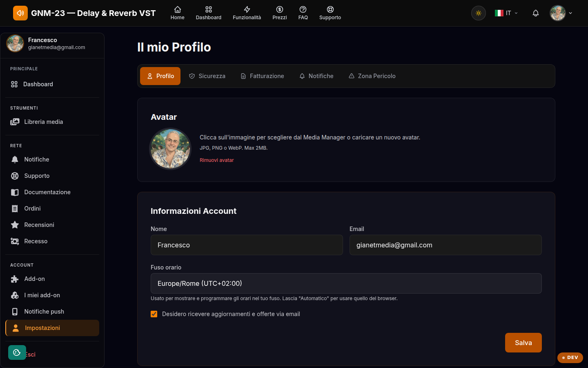Viewport: 588px width, 368px height.
Task: Click the Esci logout link
Action: pyautogui.click(x=31, y=355)
